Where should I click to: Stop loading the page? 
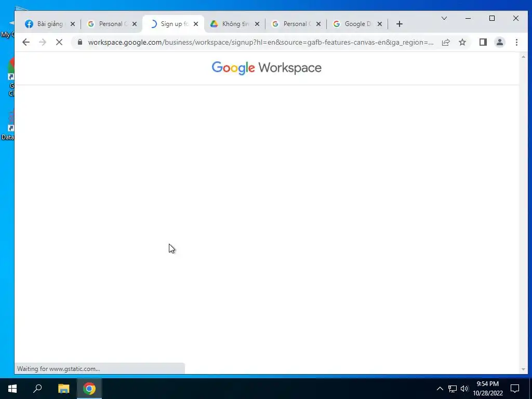59,42
